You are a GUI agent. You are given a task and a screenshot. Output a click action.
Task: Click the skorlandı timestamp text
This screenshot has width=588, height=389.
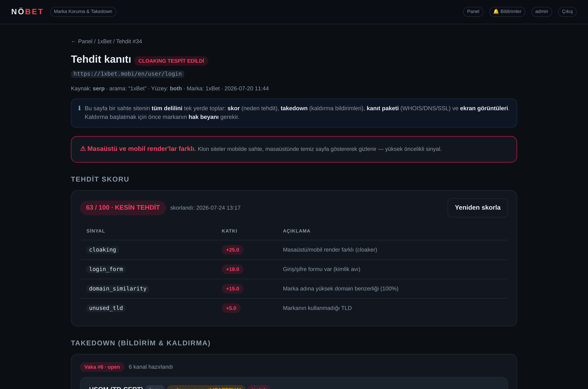pos(205,208)
